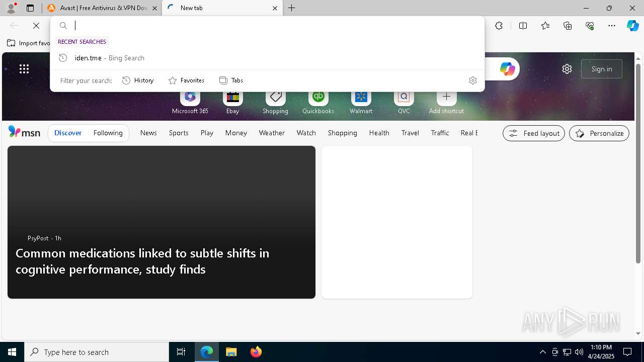Select recent search iden.tme
The image size is (644, 362).
[x=267, y=58]
